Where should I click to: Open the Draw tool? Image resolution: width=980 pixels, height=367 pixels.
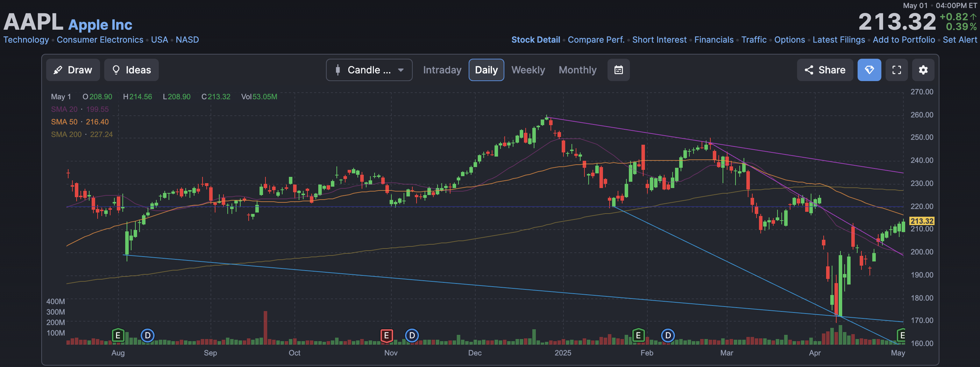pos(73,70)
